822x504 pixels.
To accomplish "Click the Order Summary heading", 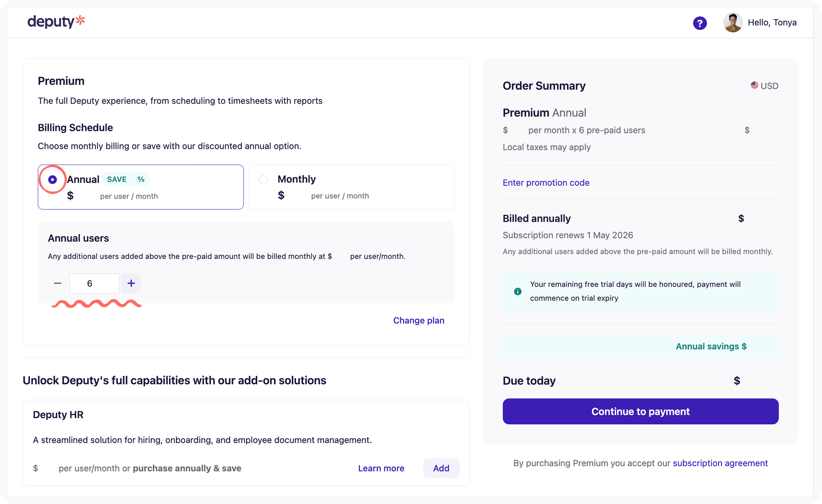I will 544,86.
